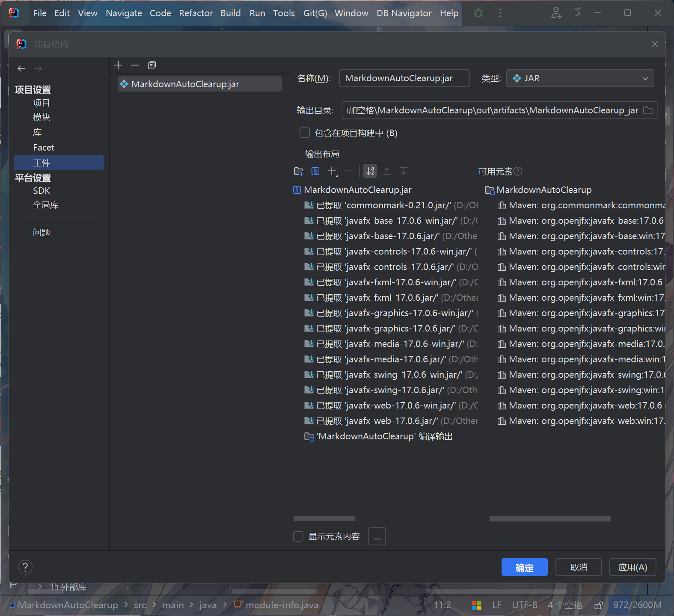Select MarkdownAutoClearup.jar archive root node

coord(353,190)
